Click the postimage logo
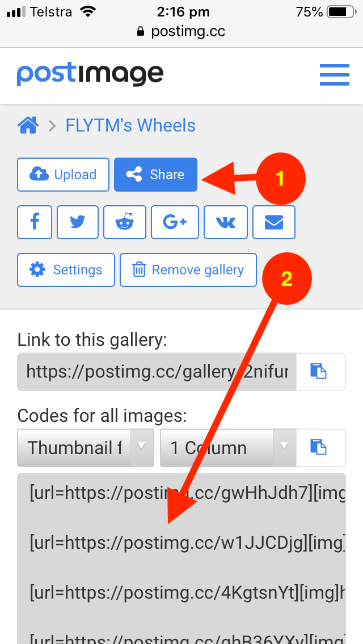Image resolution: width=363 pixels, height=644 pixels. 90,75
